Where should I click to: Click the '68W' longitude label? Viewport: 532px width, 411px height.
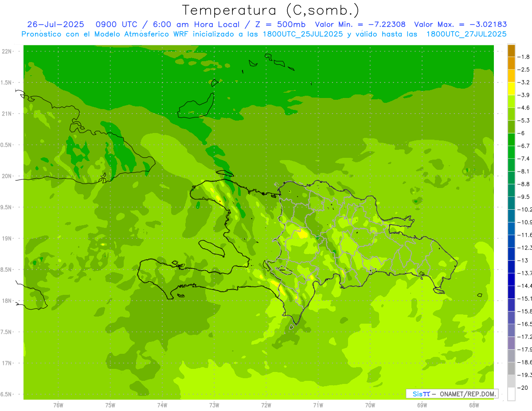(x=474, y=405)
